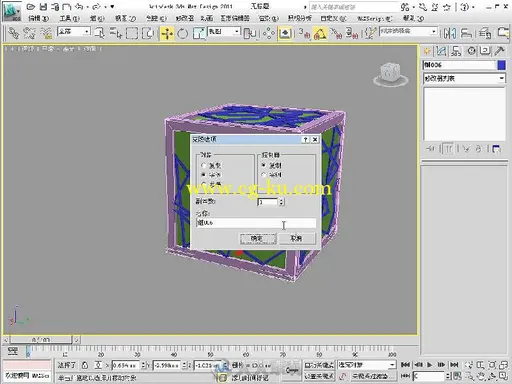
Task: Open the modifier list dropdown
Action: [x=464, y=79]
